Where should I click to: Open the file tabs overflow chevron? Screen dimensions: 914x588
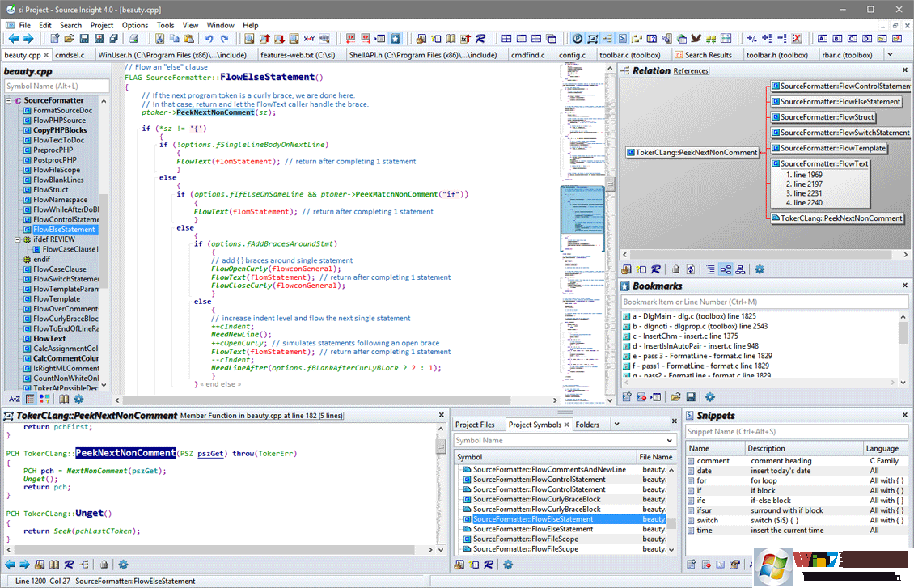pos(890,55)
